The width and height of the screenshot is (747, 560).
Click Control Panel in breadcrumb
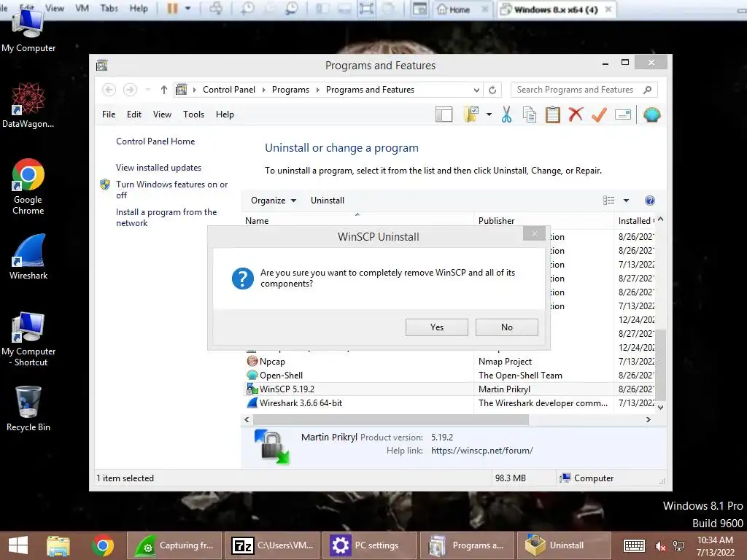[x=228, y=90]
